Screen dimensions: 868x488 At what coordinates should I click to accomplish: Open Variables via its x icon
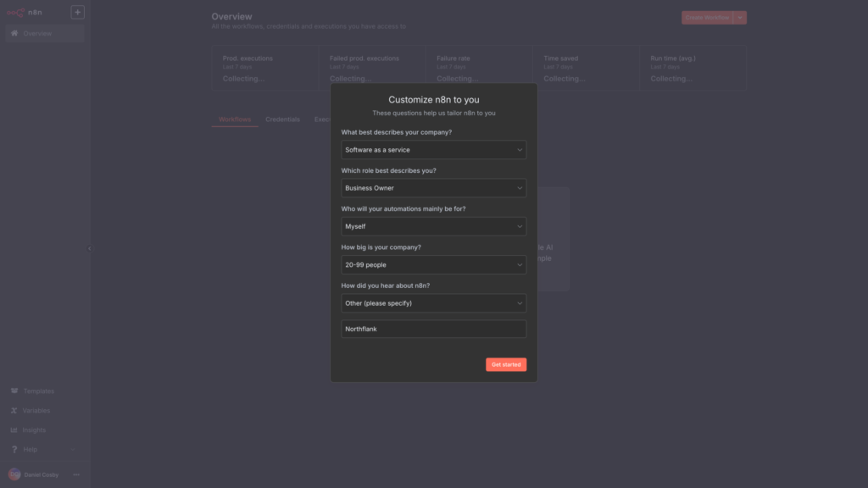click(x=14, y=411)
